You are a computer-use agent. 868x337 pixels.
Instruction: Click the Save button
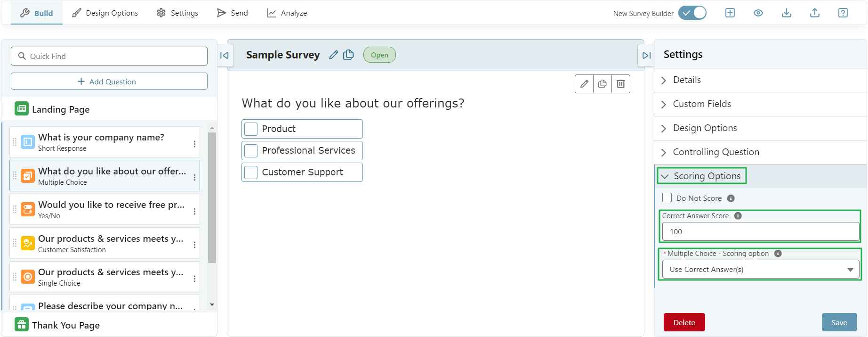[x=839, y=322]
